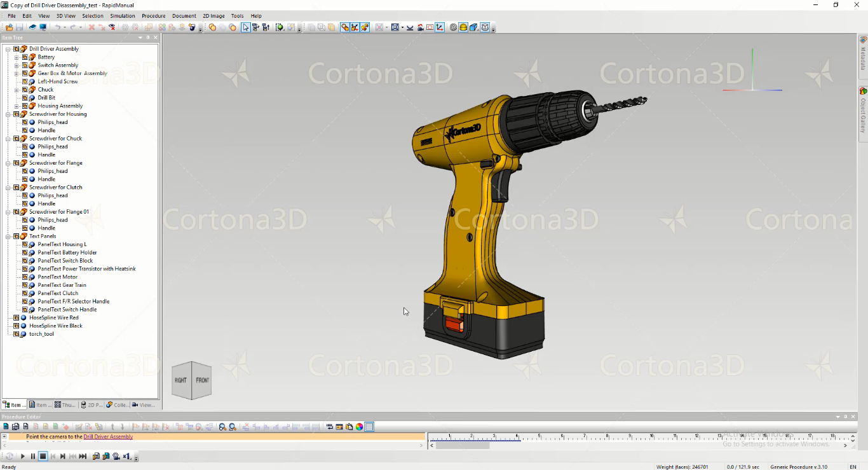Select the HoseSpline Wire Black tree item
The width and height of the screenshot is (868, 470).
tap(56, 326)
